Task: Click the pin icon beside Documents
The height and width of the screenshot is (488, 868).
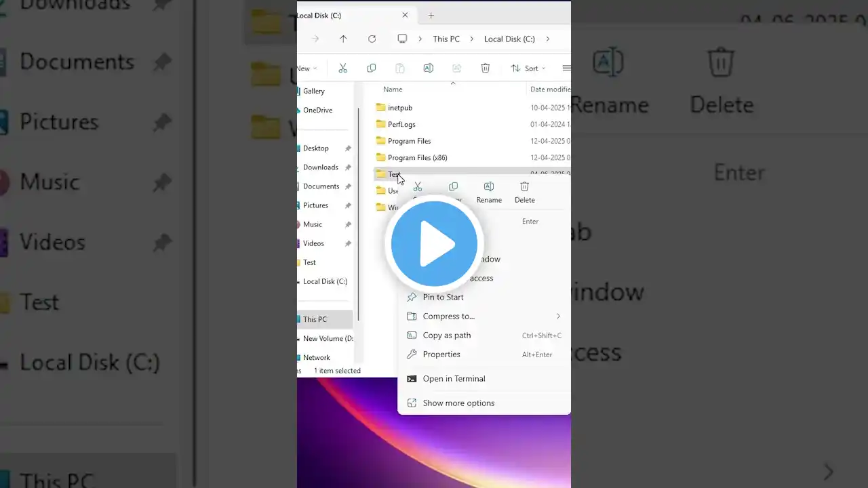Action: (x=348, y=186)
